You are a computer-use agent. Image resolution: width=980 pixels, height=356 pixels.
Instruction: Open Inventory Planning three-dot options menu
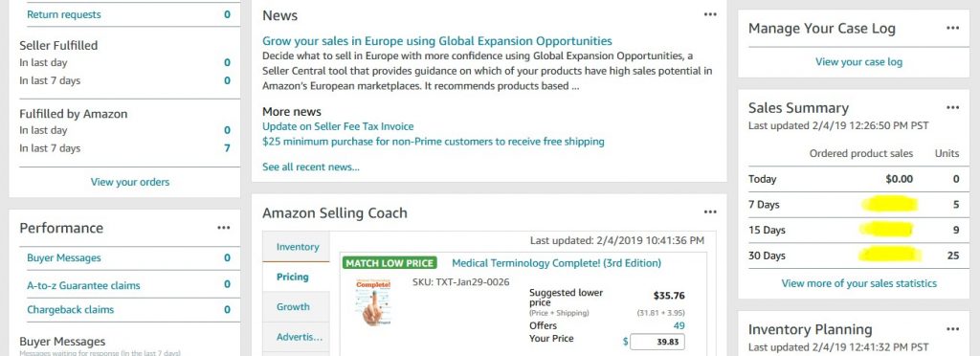pos(952,329)
